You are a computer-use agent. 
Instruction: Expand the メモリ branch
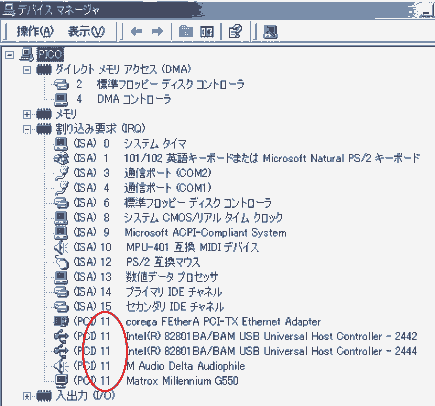27,114
